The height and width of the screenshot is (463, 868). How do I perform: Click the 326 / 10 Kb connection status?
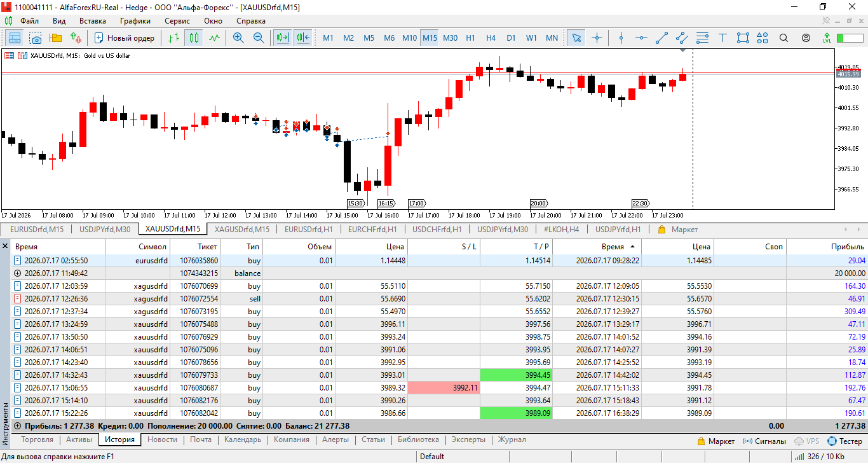820,456
